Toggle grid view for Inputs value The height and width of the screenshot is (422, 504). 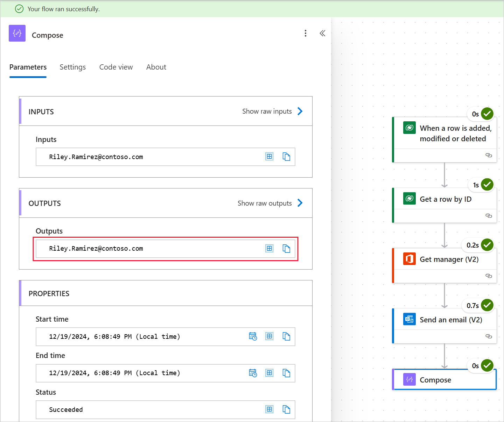point(269,157)
